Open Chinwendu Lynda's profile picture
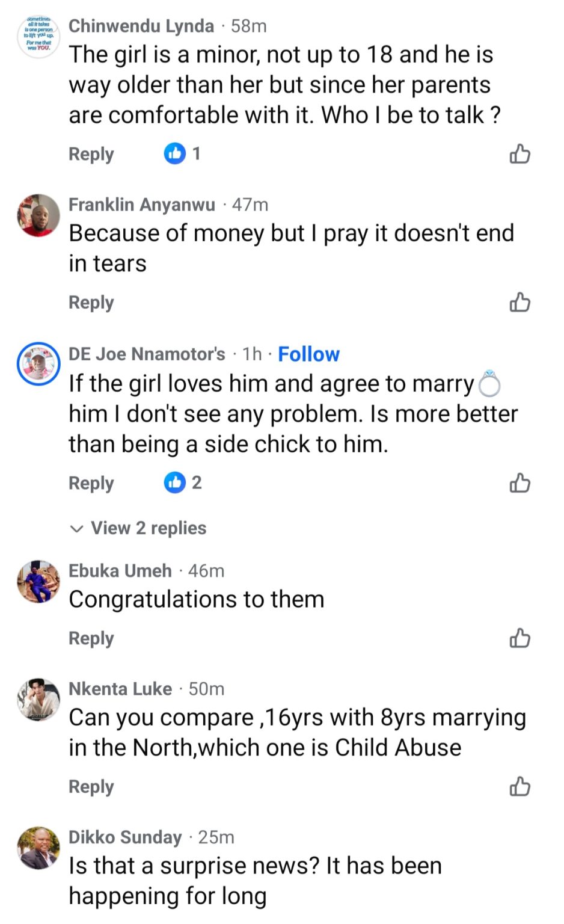The height and width of the screenshot is (924, 564). 38,37
